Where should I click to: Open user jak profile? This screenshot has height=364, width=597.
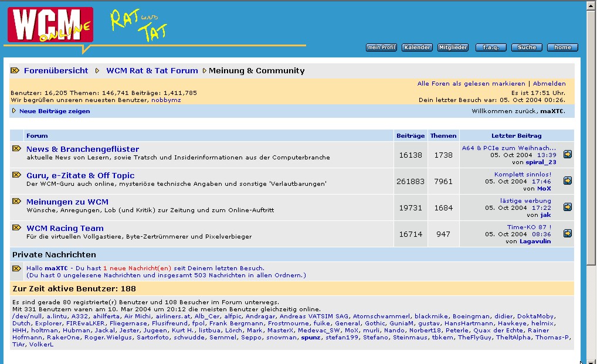tap(545, 215)
